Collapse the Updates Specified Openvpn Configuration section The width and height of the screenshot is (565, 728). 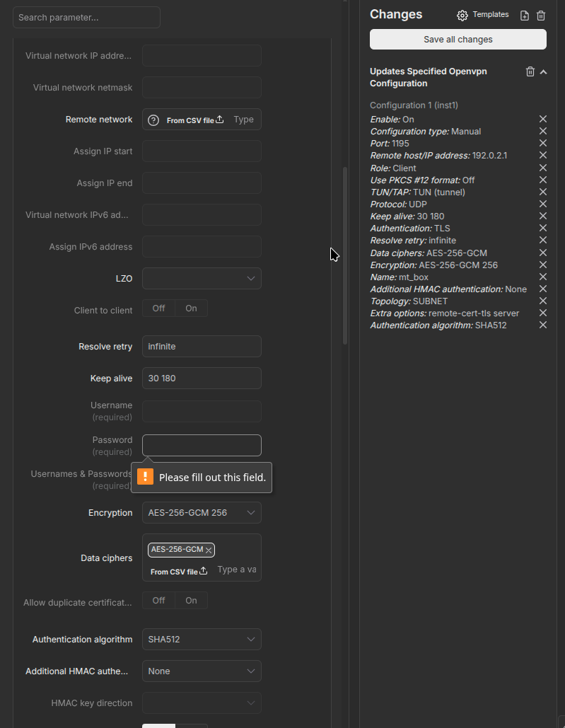(544, 71)
